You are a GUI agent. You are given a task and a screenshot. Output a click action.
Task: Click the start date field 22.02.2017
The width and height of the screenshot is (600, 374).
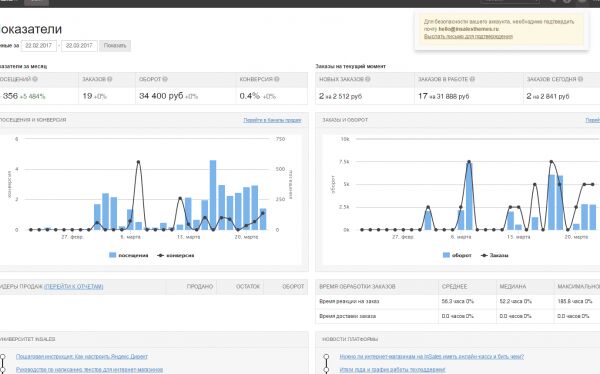[39, 46]
